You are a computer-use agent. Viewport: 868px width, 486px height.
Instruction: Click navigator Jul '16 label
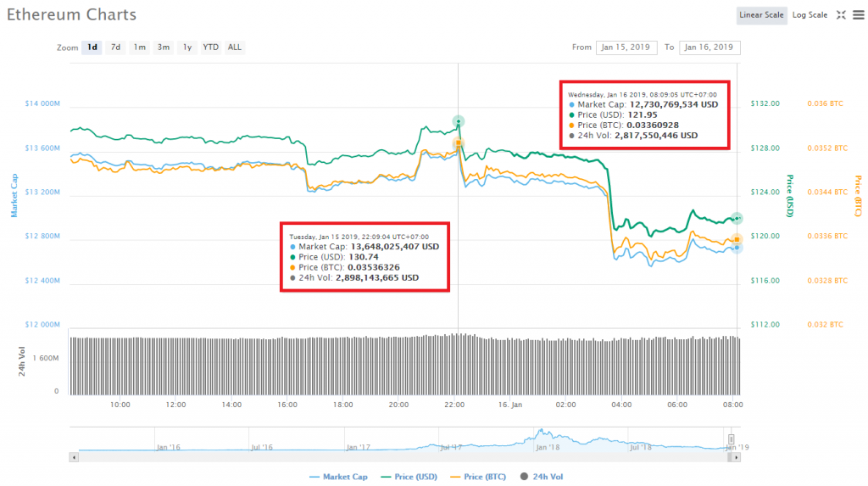(262, 447)
